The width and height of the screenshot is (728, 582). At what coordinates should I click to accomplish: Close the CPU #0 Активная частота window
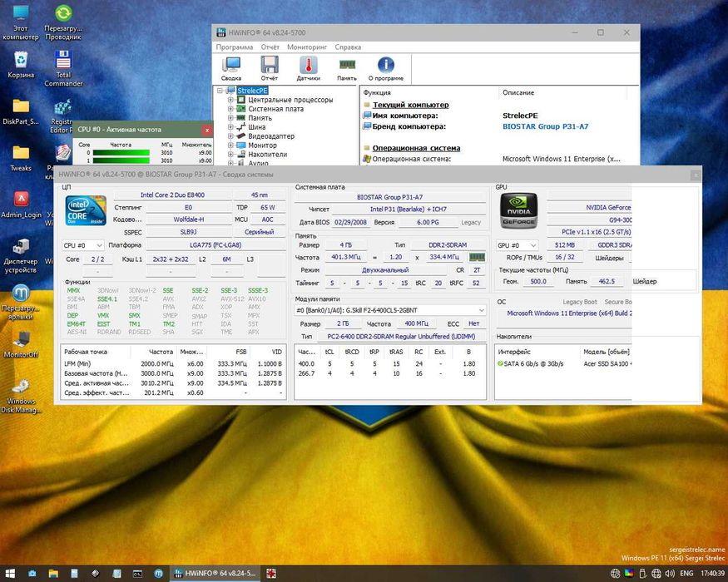(x=207, y=130)
